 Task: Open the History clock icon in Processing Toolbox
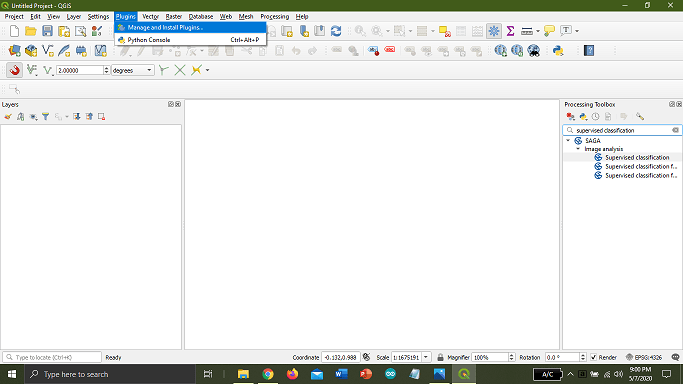[x=595, y=117]
